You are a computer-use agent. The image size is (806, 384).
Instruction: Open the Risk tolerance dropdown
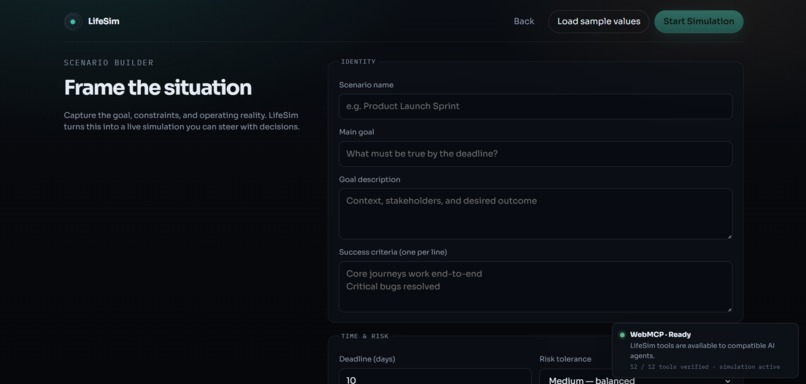click(576, 377)
